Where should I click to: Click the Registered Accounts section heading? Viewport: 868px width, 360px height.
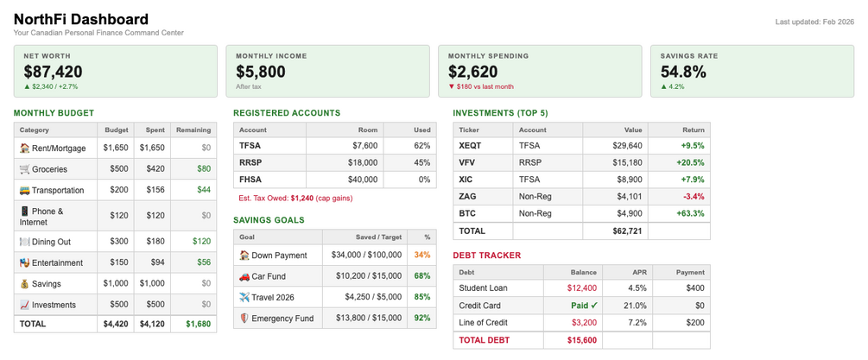(x=287, y=113)
